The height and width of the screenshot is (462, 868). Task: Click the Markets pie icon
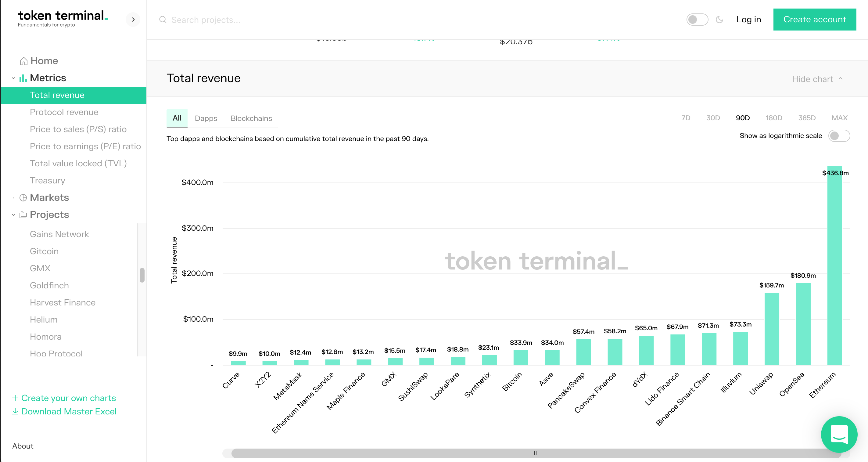click(23, 198)
